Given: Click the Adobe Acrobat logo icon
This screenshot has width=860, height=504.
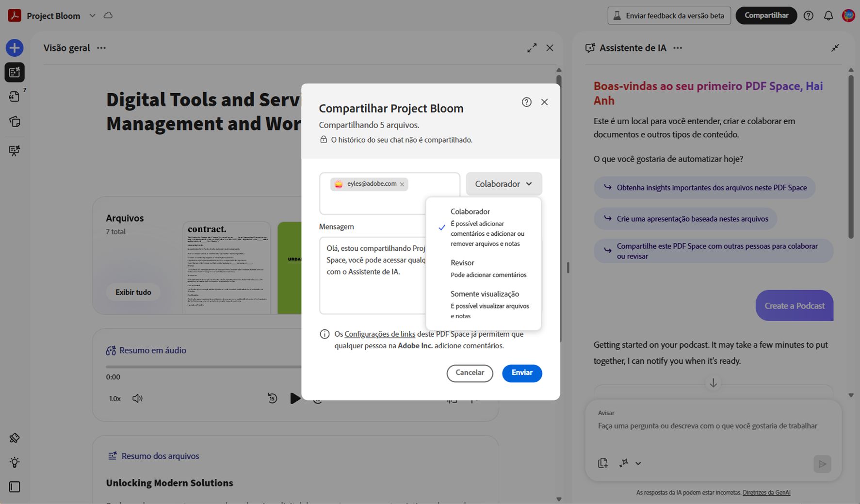Looking at the screenshot, I should coord(15,16).
